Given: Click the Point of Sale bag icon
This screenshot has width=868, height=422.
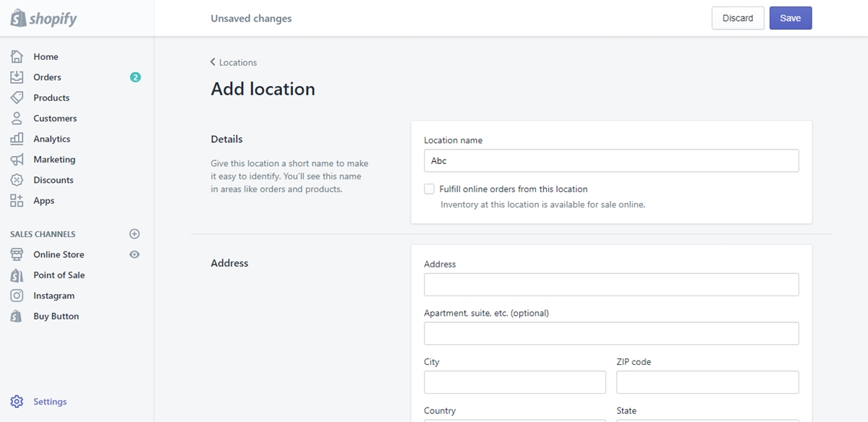Looking at the screenshot, I should pos(17,275).
